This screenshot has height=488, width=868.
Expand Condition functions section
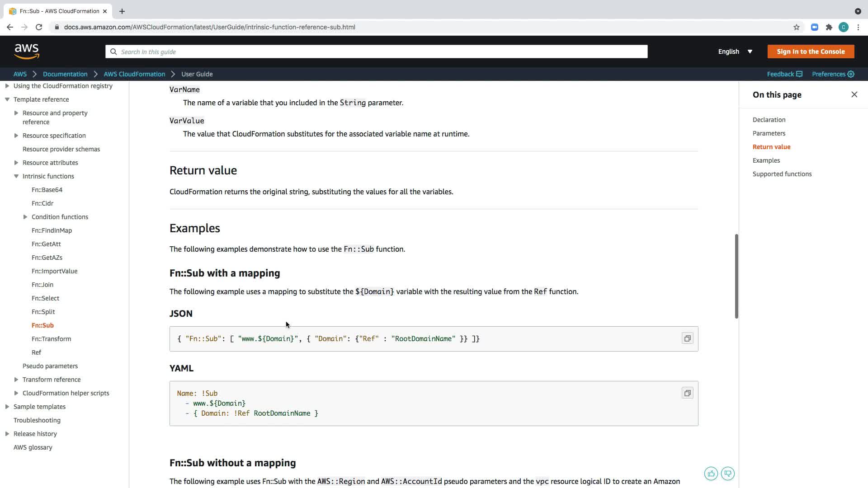pos(25,217)
